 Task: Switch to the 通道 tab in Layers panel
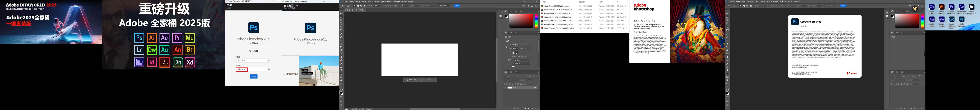click(511, 72)
